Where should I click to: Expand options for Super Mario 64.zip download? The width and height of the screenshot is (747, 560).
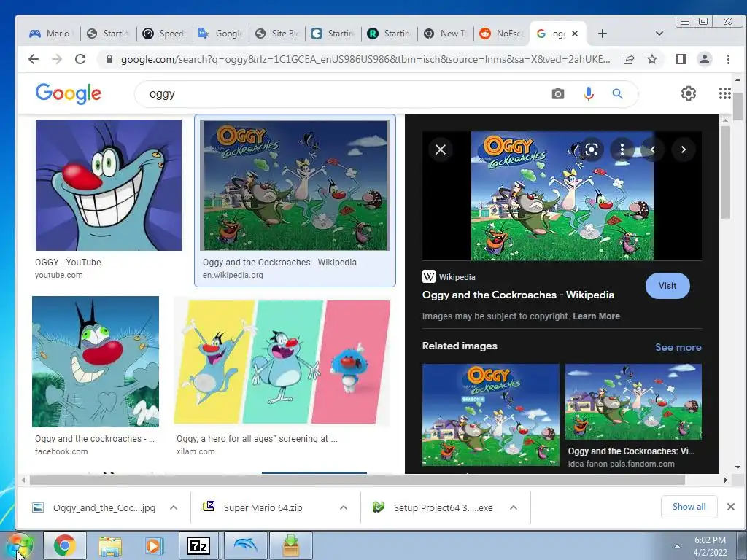pyautogui.click(x=344, y=507)
